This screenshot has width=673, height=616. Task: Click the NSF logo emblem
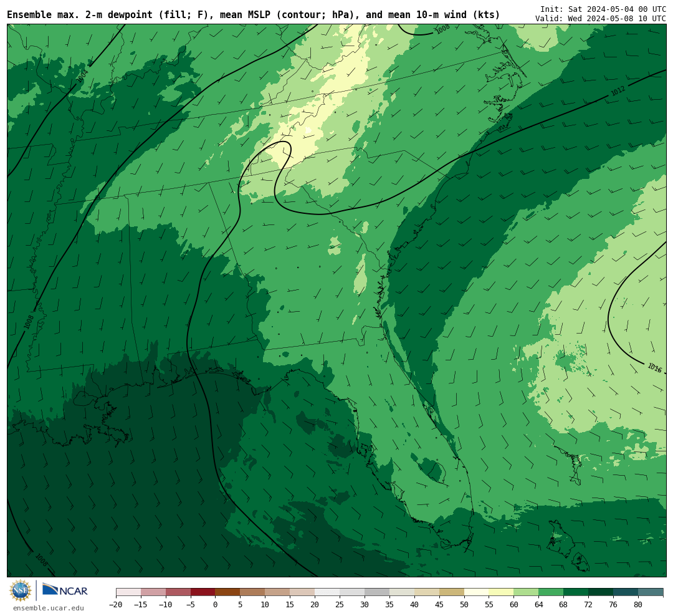[21, 590]
